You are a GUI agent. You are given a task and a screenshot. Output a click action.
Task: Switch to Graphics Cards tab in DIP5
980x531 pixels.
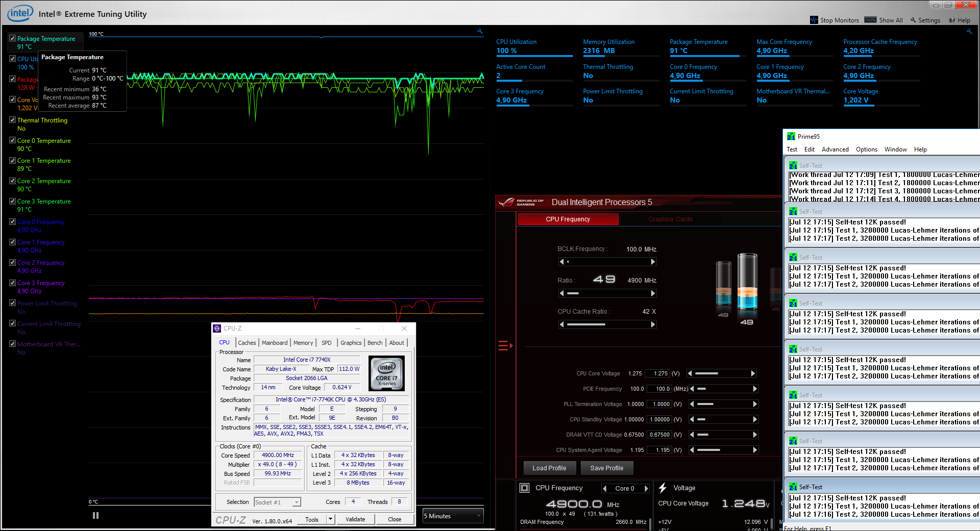click(670, 219)
